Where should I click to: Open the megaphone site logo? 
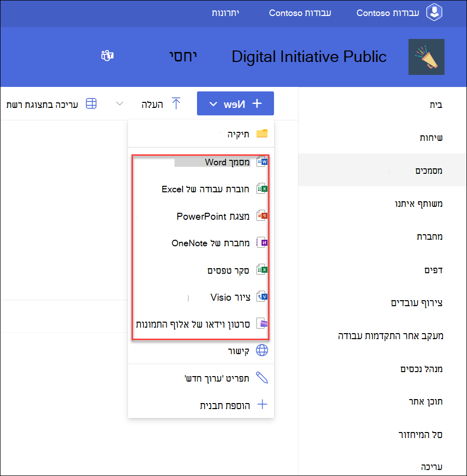(x=426, y=57)
